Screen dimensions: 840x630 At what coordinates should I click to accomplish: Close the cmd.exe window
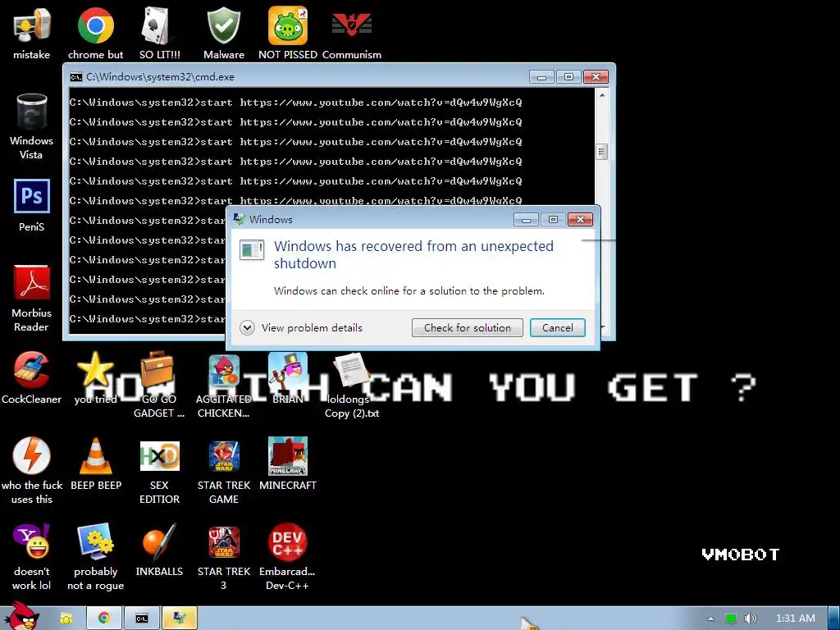point(596,77)
